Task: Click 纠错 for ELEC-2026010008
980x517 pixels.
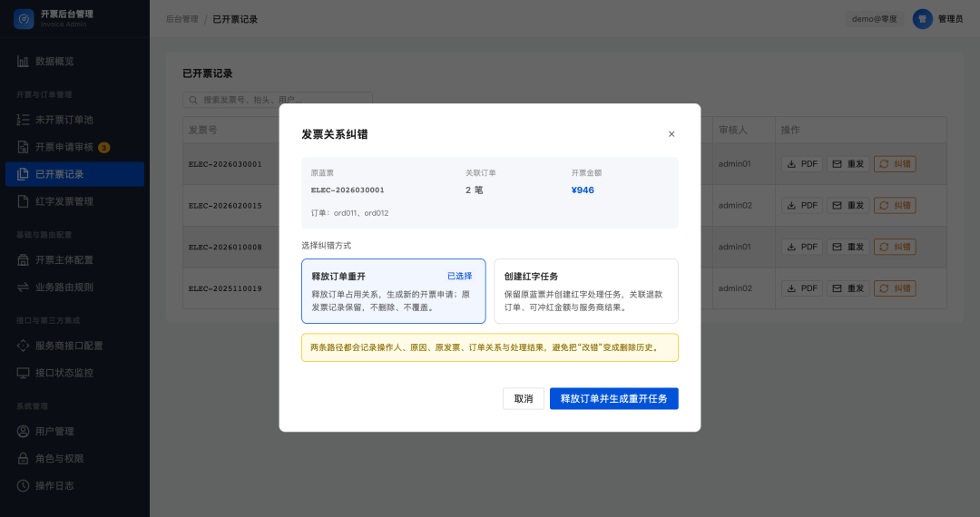Action: coord(895,247)
